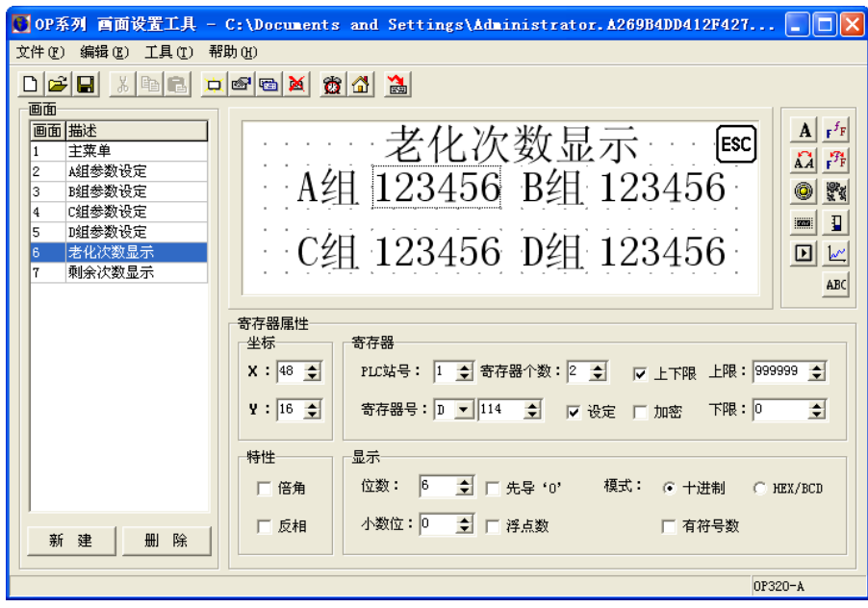Select the B组 123456 register on canvas

tap(663, 188)
